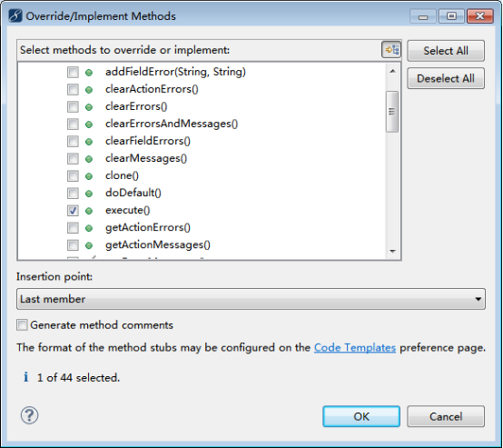The height and width of the screenshot is (448, 503).
Task: Check the addFieldError(String, String) checkbox
Action: coord(73,72)
